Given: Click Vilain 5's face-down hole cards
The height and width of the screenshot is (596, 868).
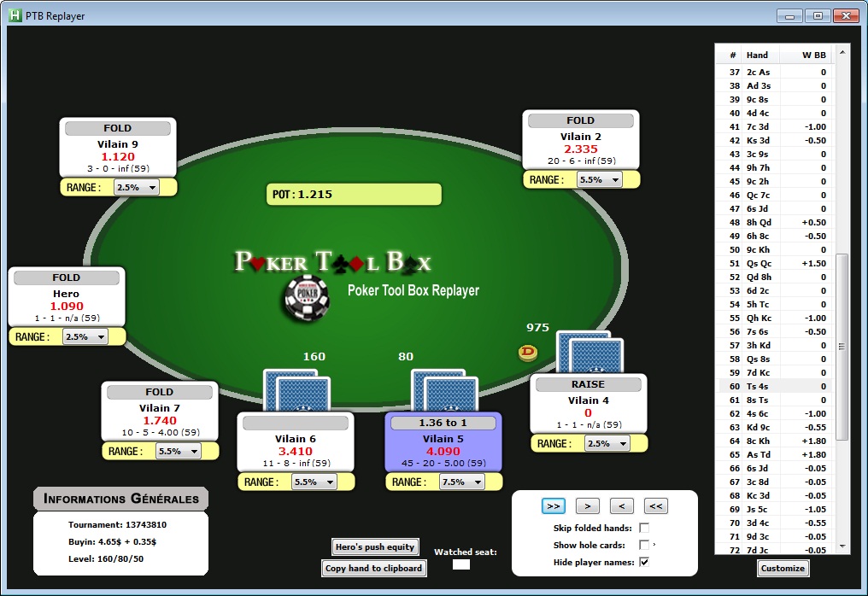Looking at the screenshot, I should (x=444, y=390).
